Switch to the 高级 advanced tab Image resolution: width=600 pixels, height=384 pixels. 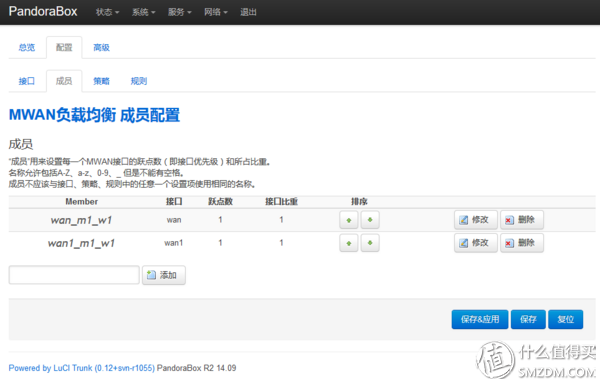[x=101, y=47]
